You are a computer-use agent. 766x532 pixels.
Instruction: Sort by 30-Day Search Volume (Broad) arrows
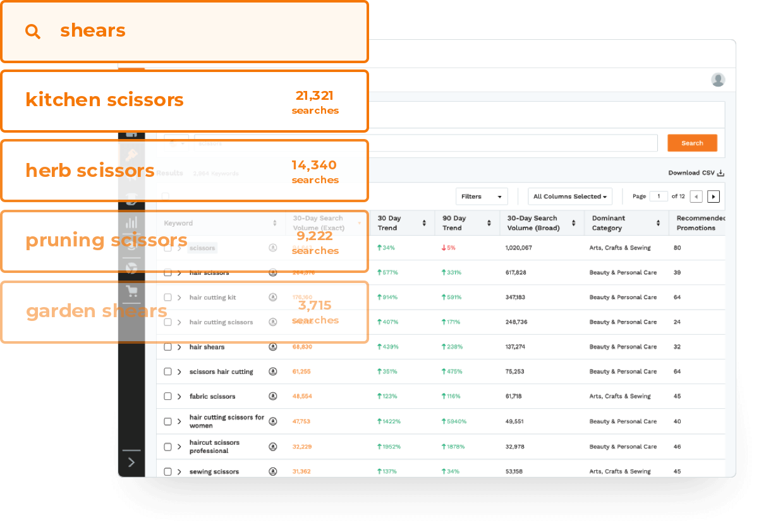click(574, 223)
